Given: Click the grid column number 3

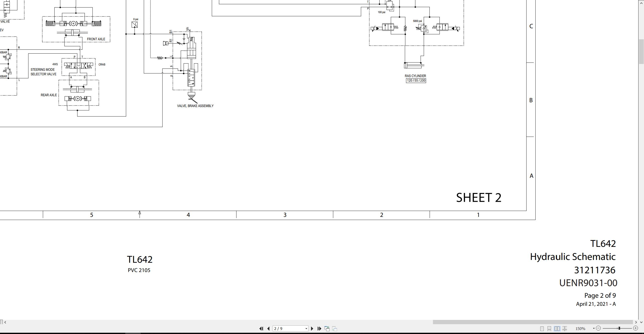Looking at the screenshot, I should (285, 215).
